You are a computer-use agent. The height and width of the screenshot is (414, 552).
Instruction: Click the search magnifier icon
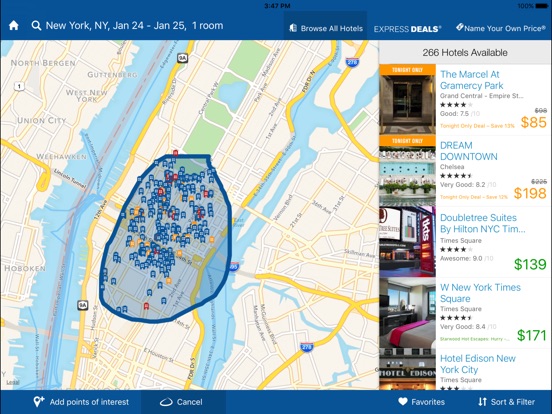(x=36, y=26)
